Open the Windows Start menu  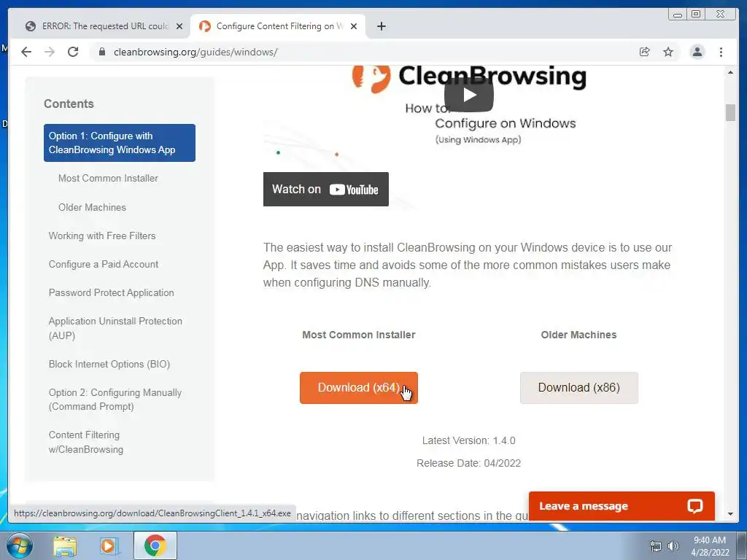[x=19, y=545]
